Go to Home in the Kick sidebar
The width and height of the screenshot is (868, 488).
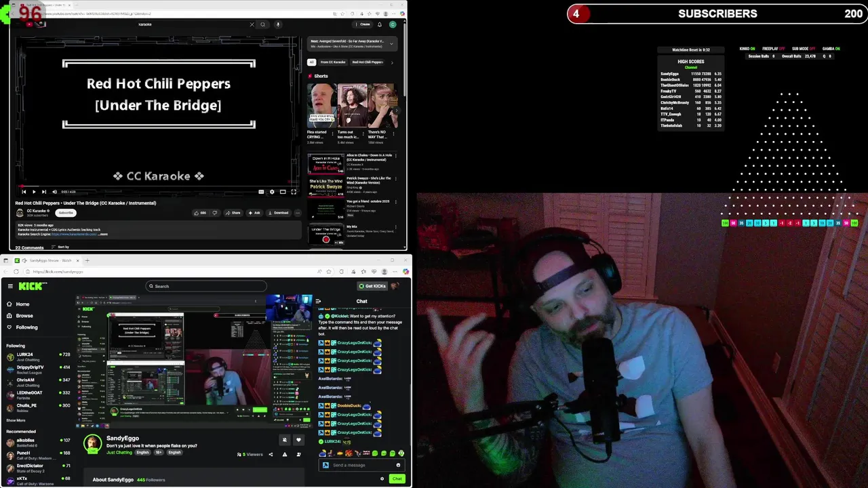[x=18, y=304]
